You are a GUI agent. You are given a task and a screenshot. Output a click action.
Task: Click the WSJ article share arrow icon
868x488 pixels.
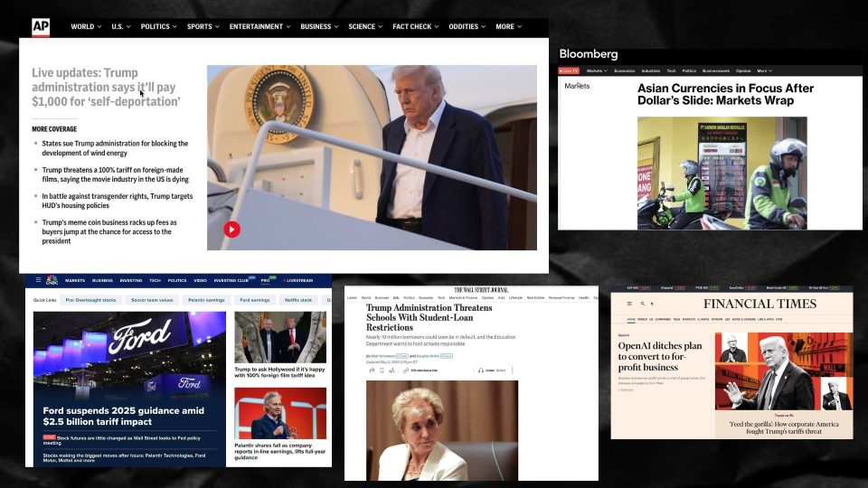372,371
